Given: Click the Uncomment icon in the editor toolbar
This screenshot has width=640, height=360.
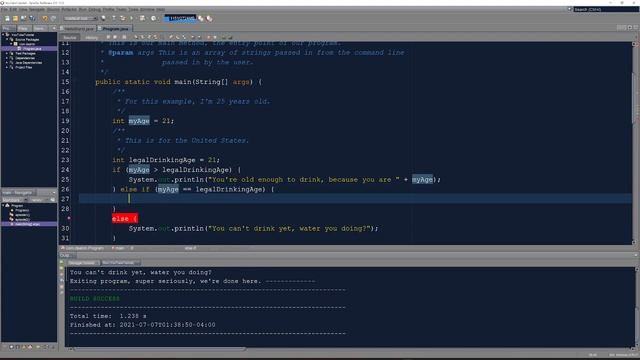Looking at the screenshot, I should point(230,37).
